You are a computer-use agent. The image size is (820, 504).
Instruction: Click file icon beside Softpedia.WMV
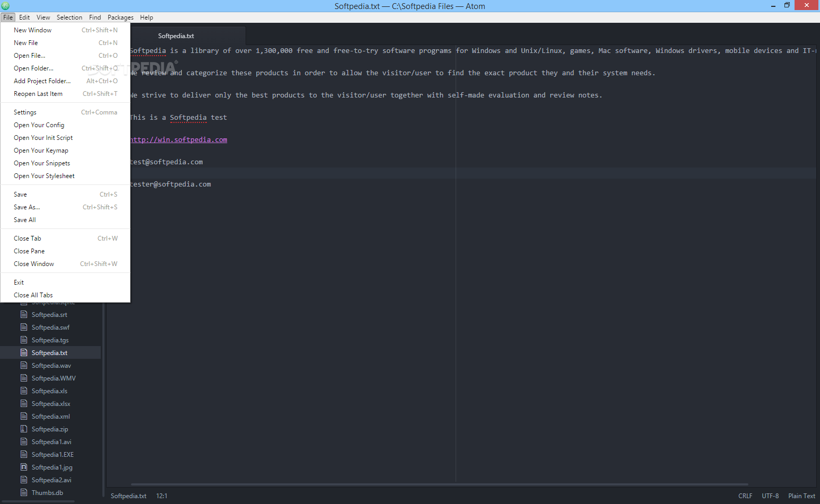24,378
